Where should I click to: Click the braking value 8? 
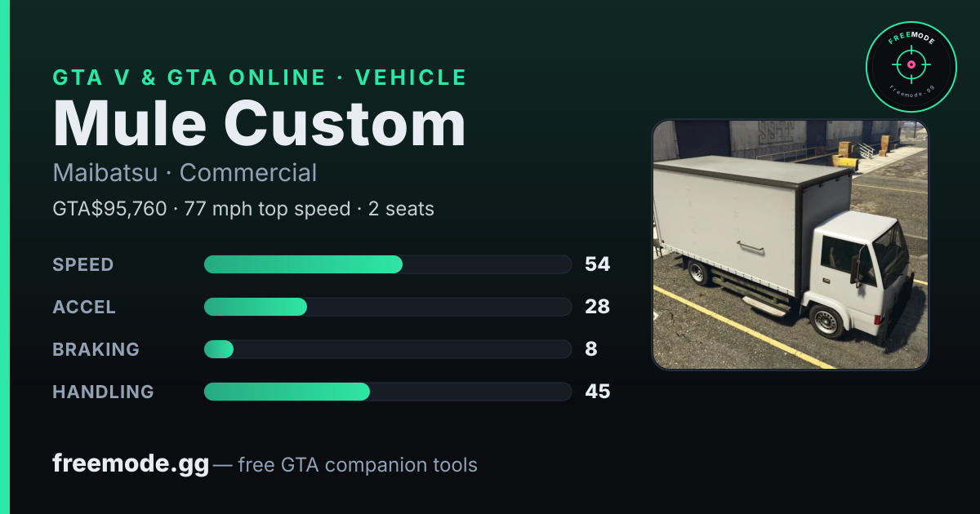591,349
